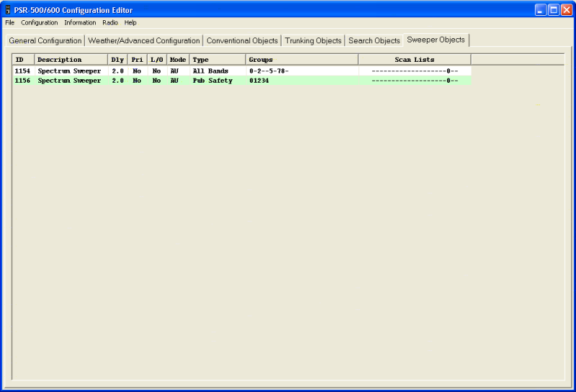
Task: Select the All Bands sweeper row
Action: (x=210, y=71)
